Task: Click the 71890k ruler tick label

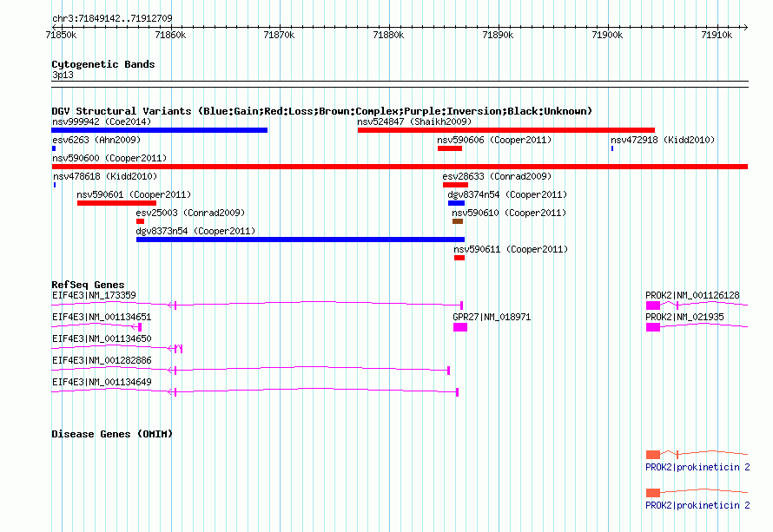Action: tap(499, 35)
